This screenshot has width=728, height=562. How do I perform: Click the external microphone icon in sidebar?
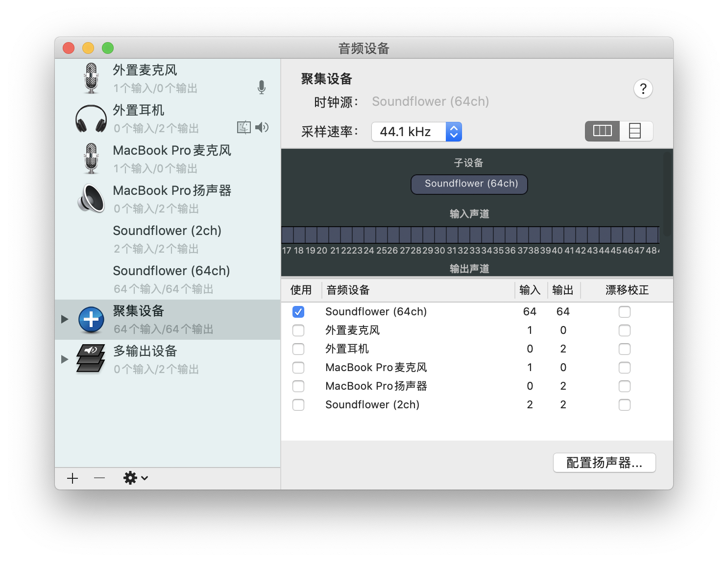point(91,78)
